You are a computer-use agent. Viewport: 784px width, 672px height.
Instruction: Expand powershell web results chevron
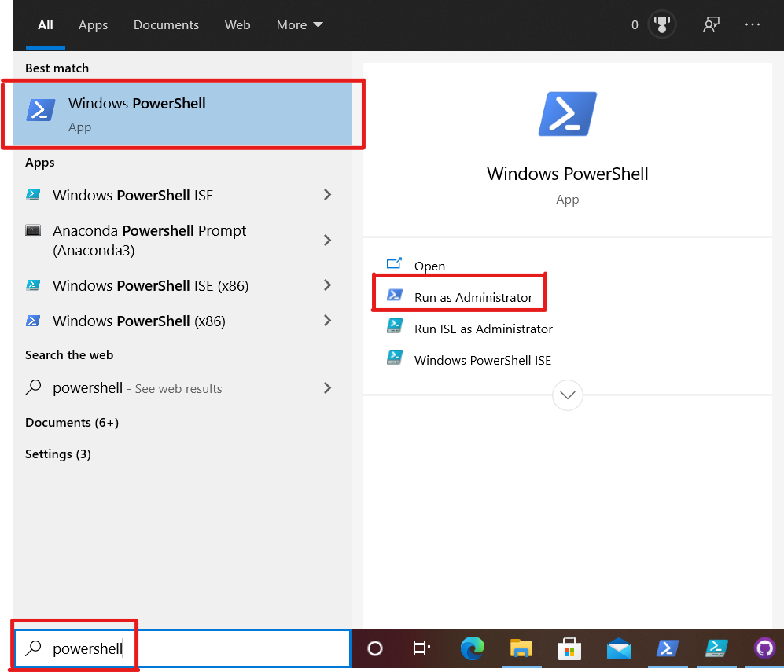pyautogui.click(x=327, y=388)
